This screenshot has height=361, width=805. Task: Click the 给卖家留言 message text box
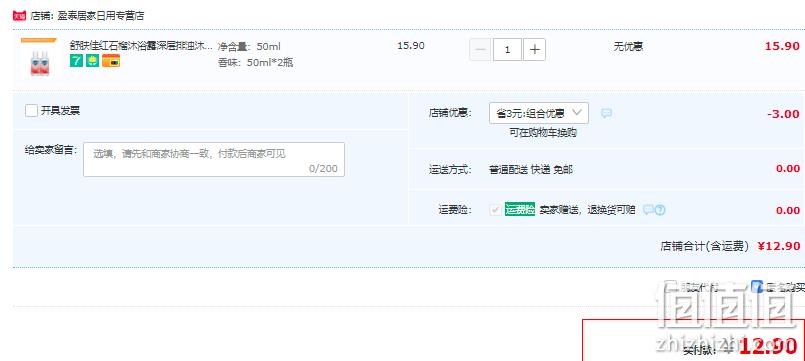tap(214, 159)
